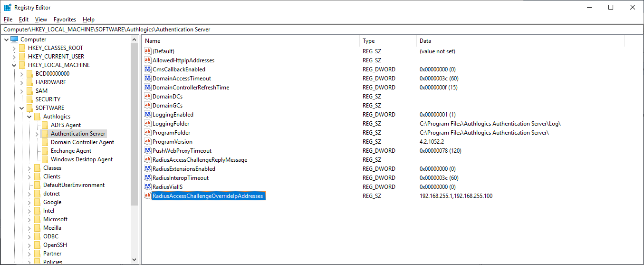Screen dimensions: 644x265
Task: Select the ODBC key in the tree
Action: [x=51, y=236]
